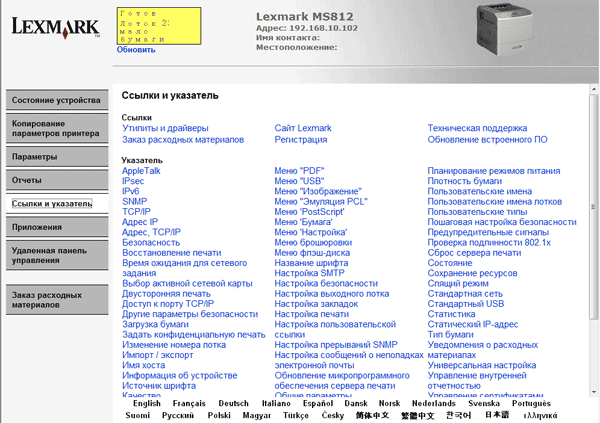Open Пользовательские типы link
The image size is (600, 423).
coord(477,212)
